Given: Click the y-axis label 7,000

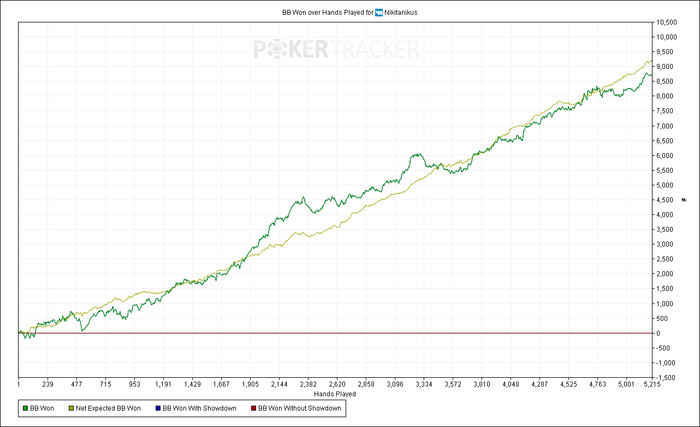Looking at the screenshot, I should (x=665, y=126).
